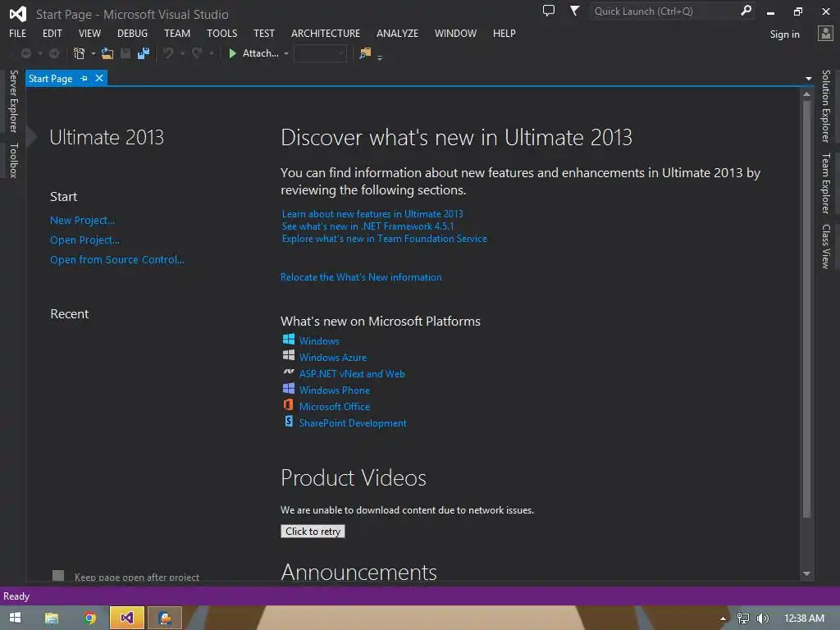Open the ARCHITECTURE menu
This screenshot has width=840, height=630.
click(326, 33)
